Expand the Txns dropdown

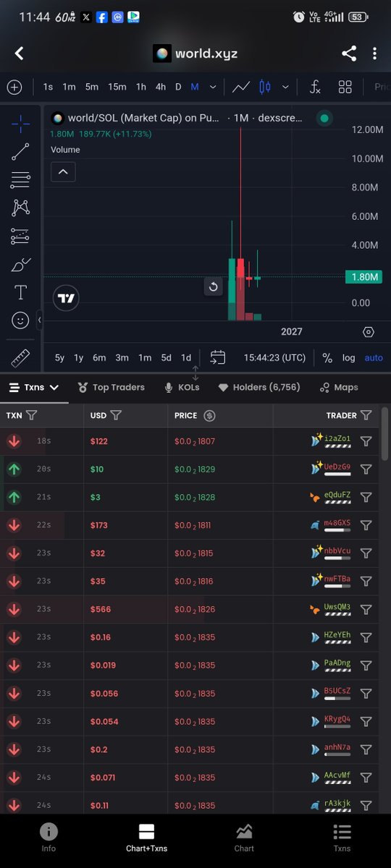[34, 388]
